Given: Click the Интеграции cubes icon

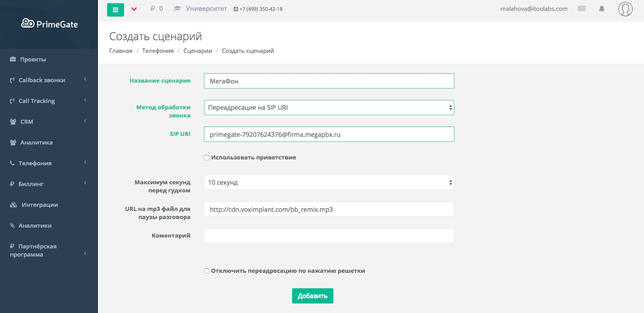Looking at the screenshot, I should point(13,205).
